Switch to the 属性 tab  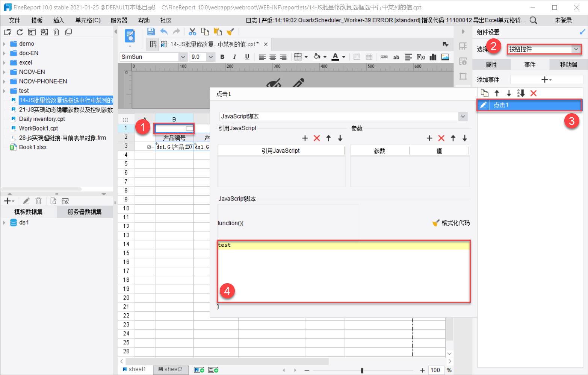pyautogui.click(x=491, y=65)
